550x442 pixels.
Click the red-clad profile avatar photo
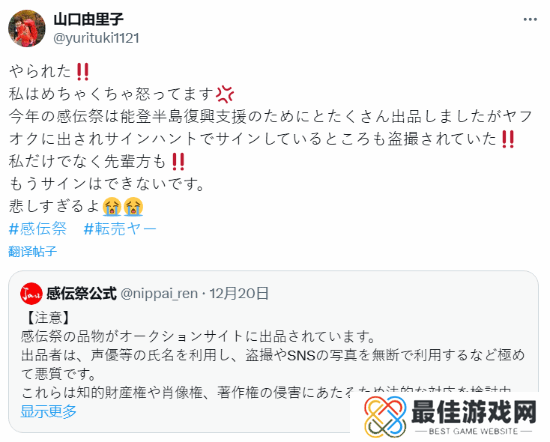27,28
